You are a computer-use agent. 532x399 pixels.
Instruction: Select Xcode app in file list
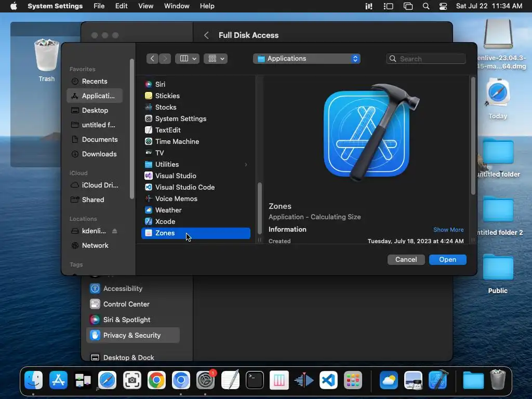(x=196, y=221)
